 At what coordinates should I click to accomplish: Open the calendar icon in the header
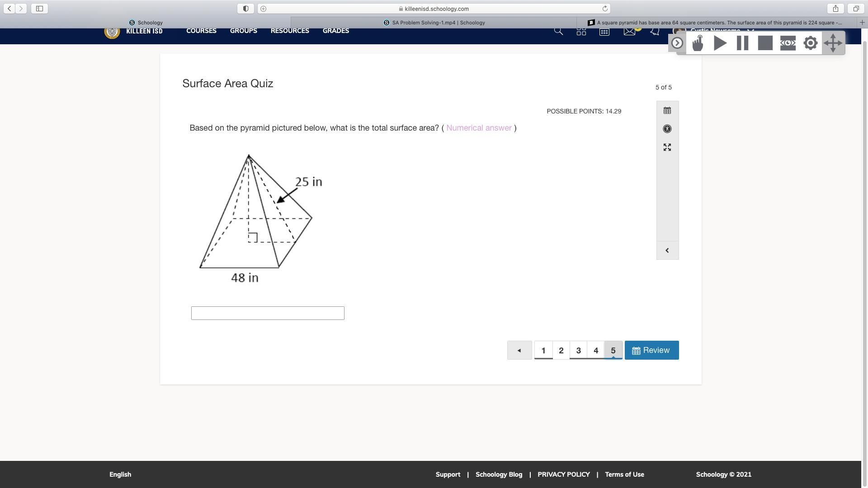(x=604, y=32)
